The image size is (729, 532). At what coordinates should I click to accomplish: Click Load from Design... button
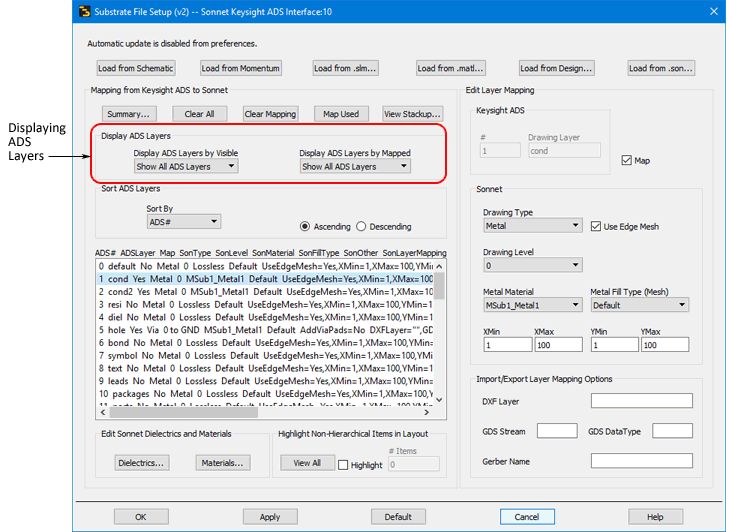coord(556,68)
